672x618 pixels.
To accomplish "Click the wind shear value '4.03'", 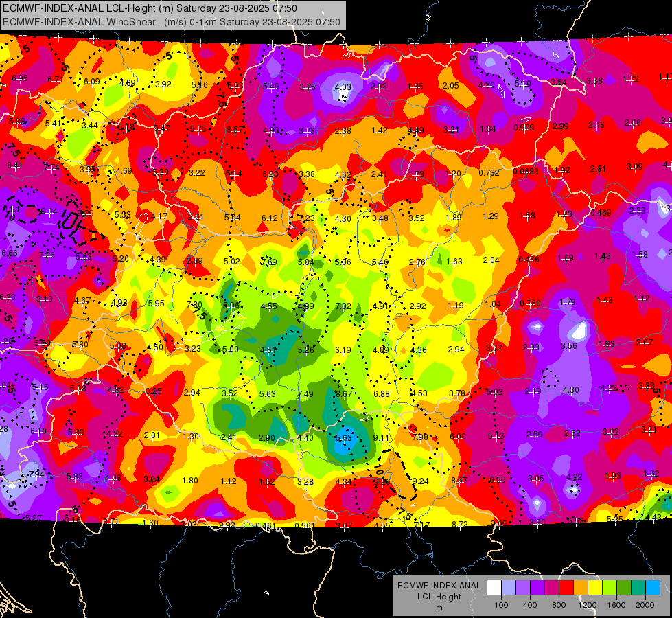I will point(343,87).
